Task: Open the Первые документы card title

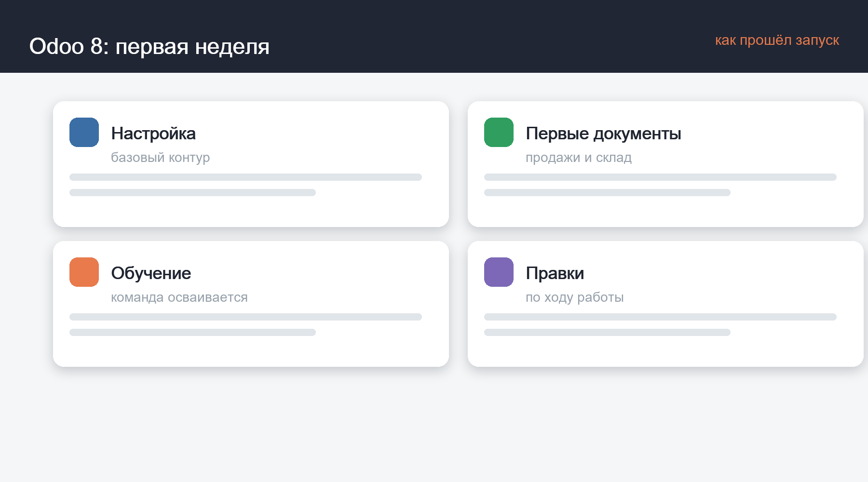Action: pos(603,134)
